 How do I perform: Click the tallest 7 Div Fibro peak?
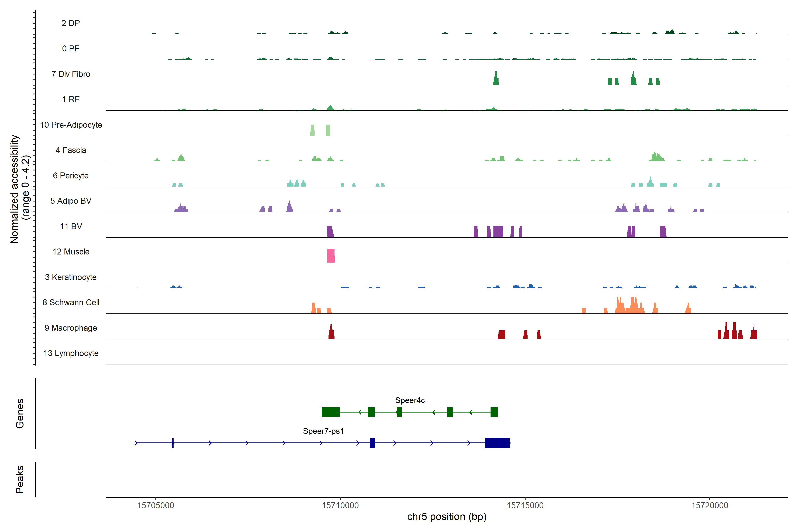tap(496, 79)
